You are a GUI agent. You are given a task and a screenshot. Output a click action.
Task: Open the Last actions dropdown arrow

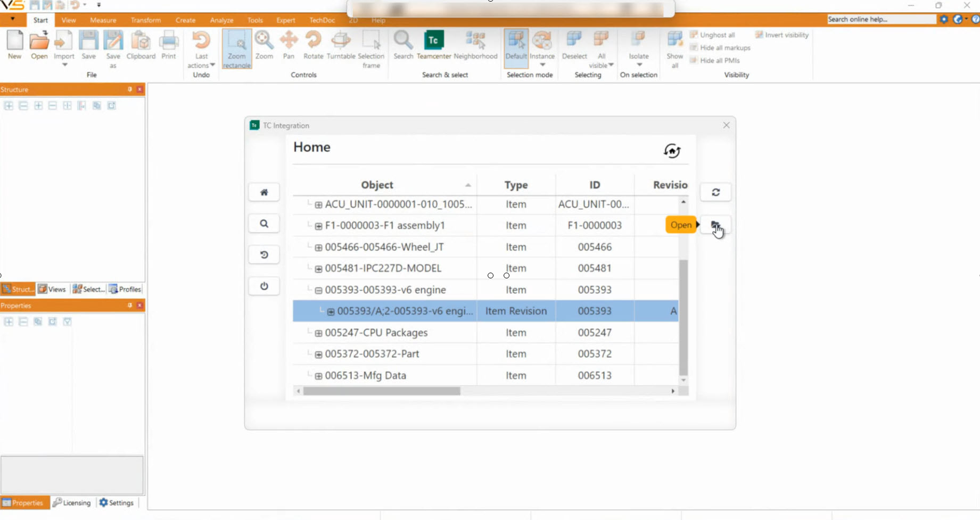(x=212, y=65)
